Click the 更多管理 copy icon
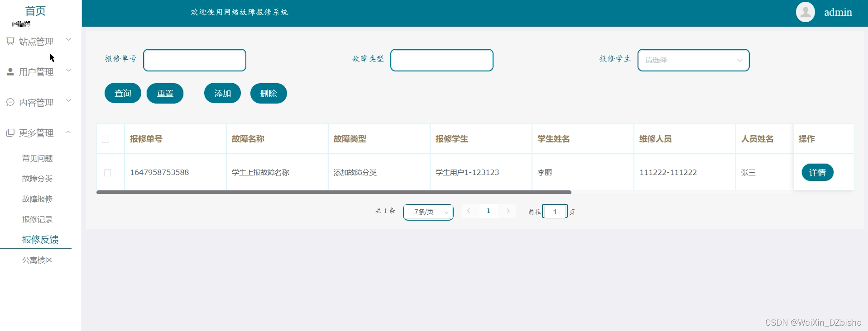This screenshot has height=331, width=868. click(x=10, y=132)
